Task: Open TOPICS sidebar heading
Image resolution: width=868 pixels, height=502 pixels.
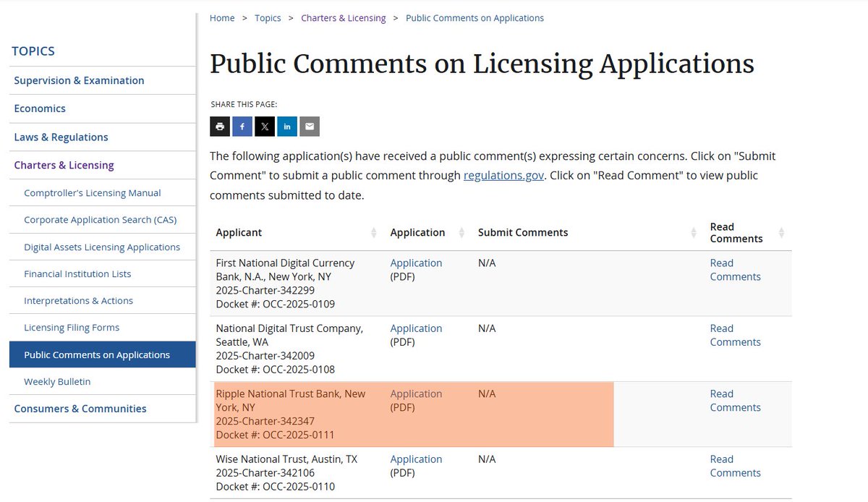Action: (x=33, y=51)
